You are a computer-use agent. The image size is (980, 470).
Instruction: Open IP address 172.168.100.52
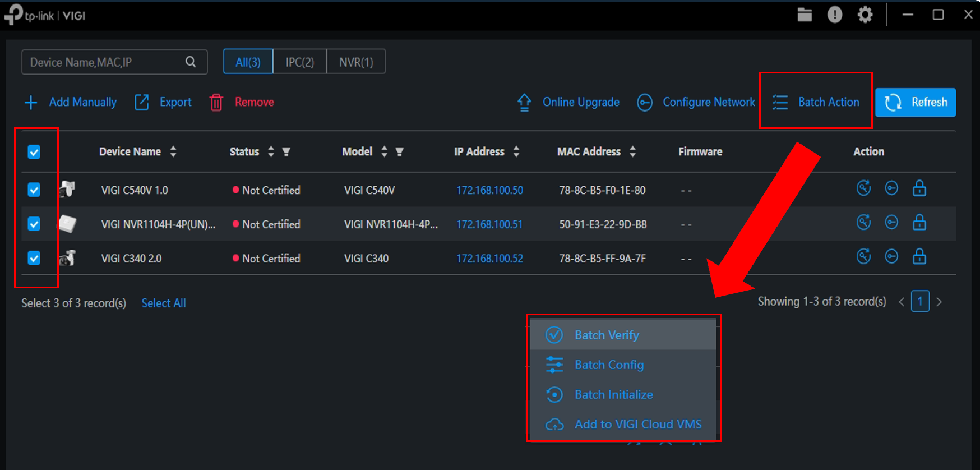tap(489, 259)
